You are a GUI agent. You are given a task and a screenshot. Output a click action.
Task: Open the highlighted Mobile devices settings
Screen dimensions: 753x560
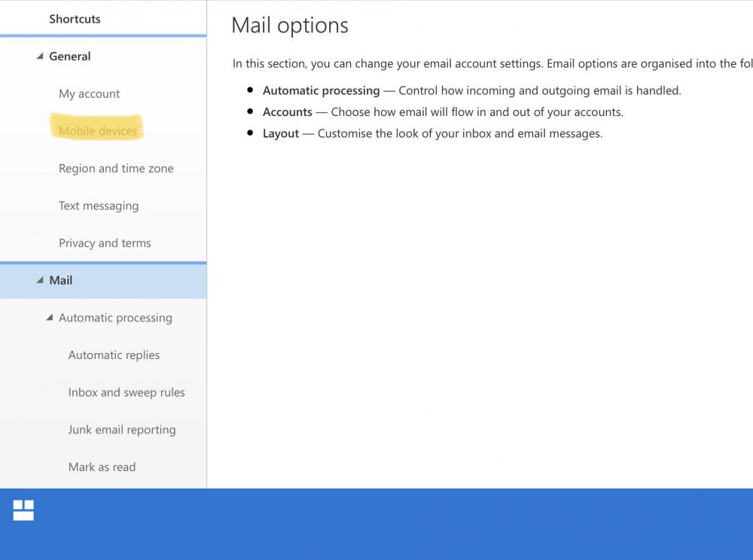pyautogui.click(x=97, y=130)
